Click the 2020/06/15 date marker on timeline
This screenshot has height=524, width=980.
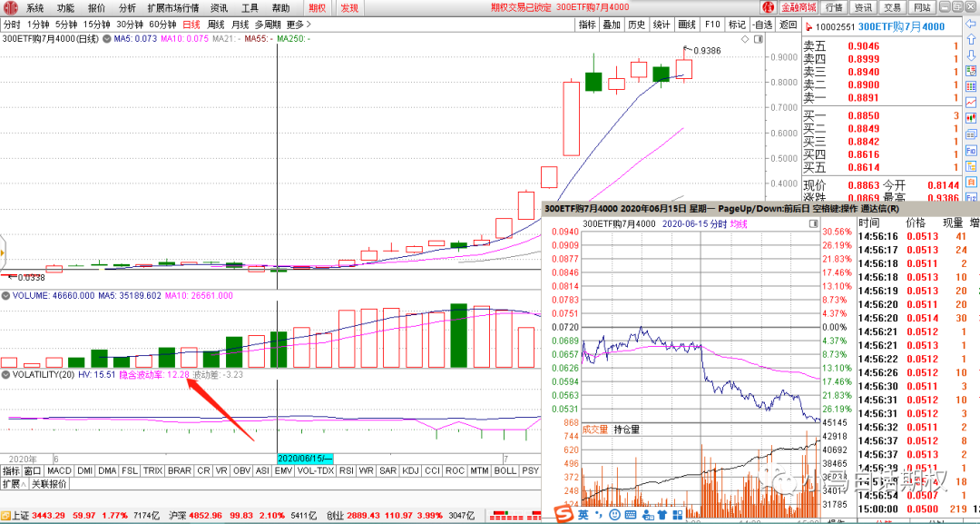pos(306,459)
